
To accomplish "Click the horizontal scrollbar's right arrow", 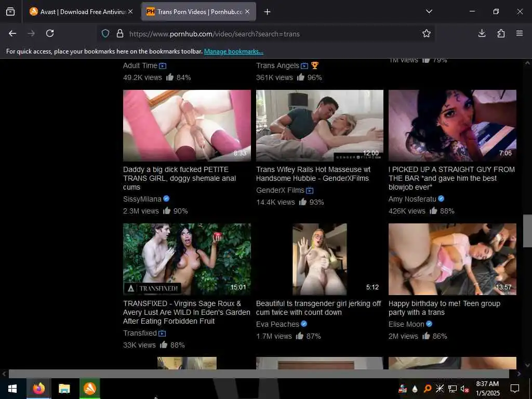I will click(x=519, y=374).
